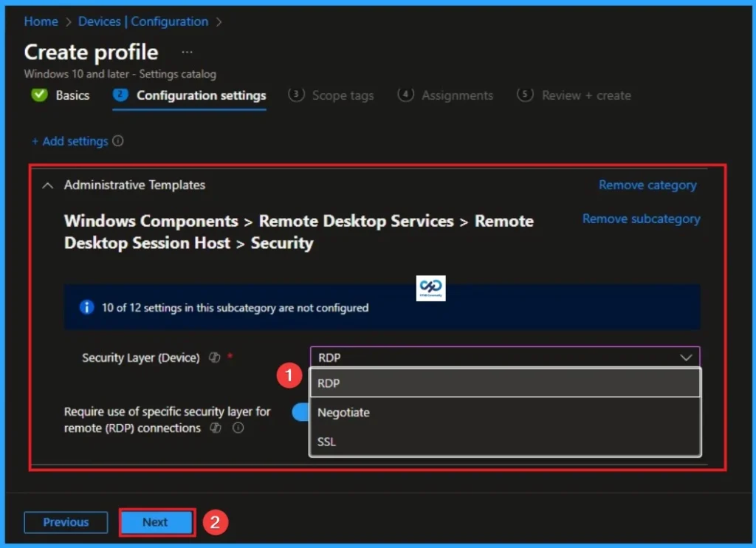
Task: Collapse the Administrative Templates section
Action: (47, 185)
